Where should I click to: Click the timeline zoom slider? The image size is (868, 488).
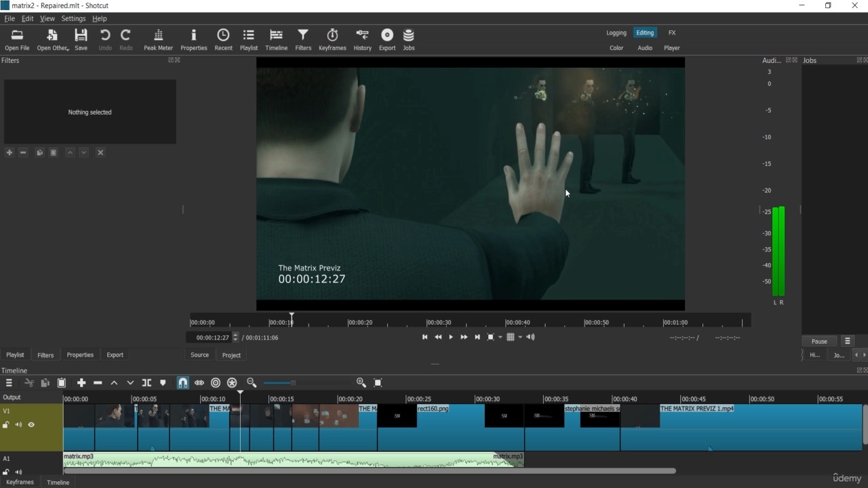click(x=307, y=383)
